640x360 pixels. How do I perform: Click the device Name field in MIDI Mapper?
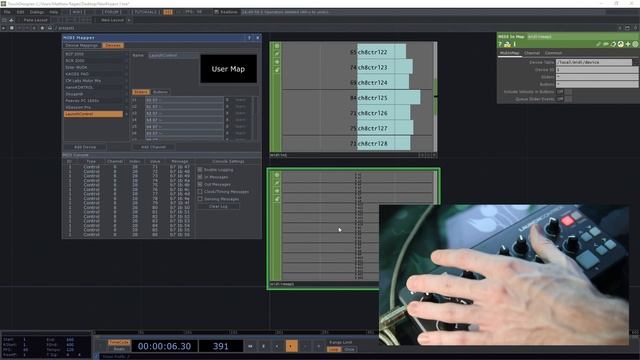(x=173, y=55)
